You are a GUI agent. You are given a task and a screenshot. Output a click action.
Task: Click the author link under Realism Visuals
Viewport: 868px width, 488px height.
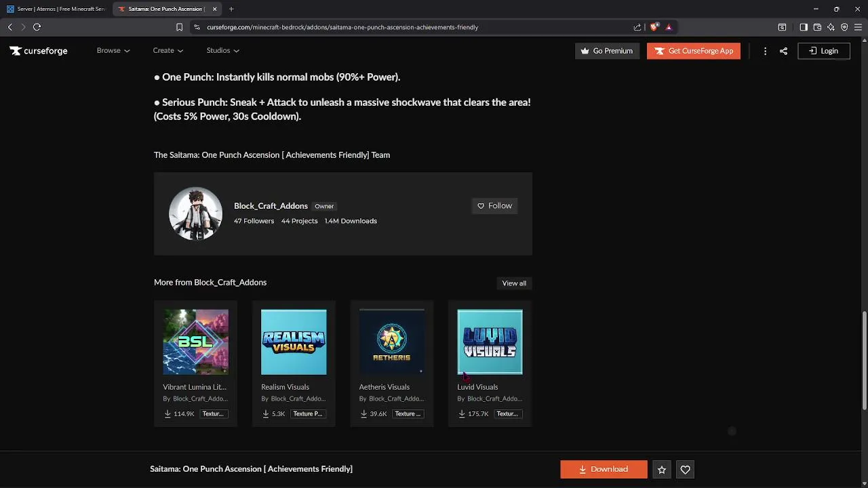(298, 399)
